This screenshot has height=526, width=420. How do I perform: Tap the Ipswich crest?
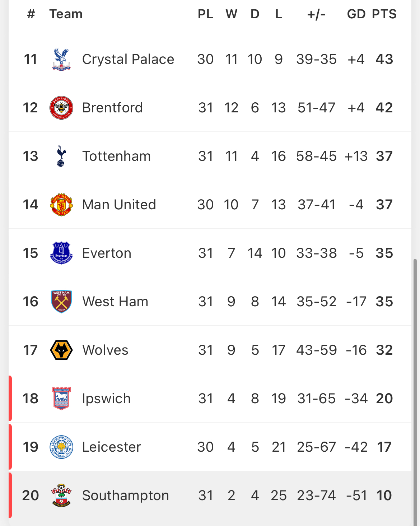click(x=61, y=399)
